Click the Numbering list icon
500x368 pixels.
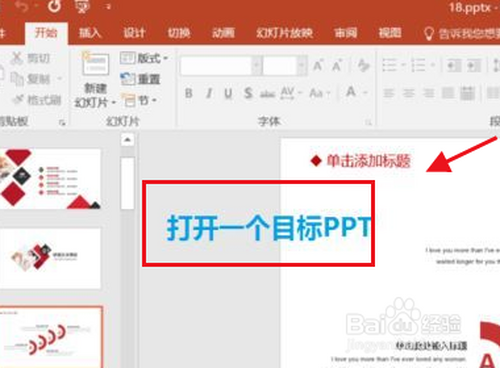(x=418, y=65)
